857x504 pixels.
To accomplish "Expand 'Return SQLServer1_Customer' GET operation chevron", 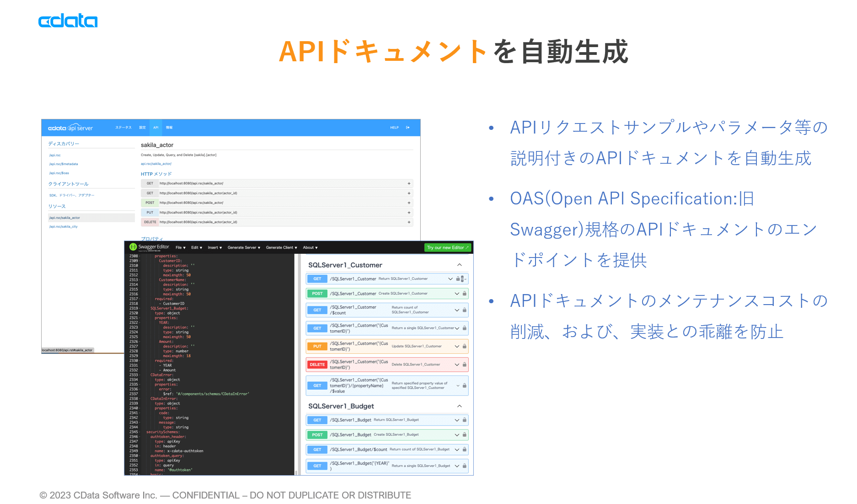I will point(450,279).
